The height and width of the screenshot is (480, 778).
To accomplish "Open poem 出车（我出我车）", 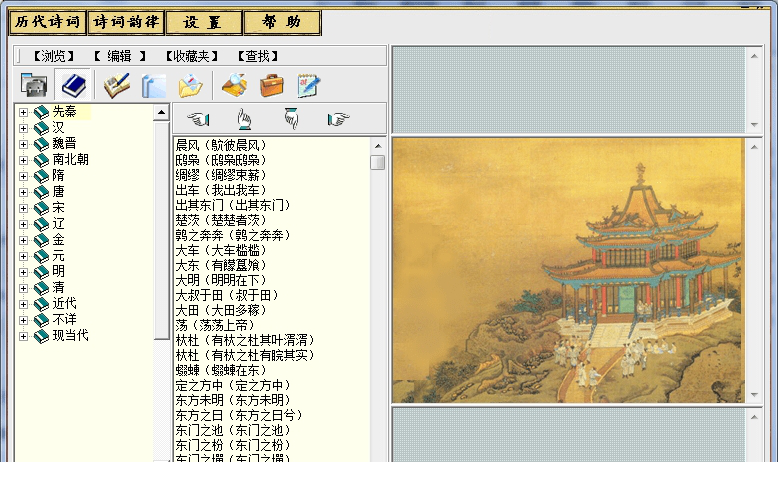I will click(x=221, y=190).
